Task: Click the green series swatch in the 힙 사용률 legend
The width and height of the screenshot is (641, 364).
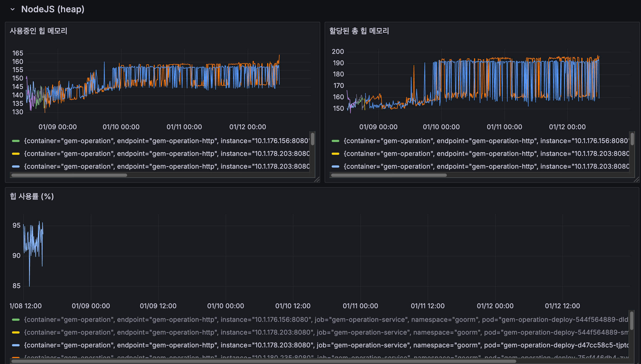Action: (x=16, y=320)
